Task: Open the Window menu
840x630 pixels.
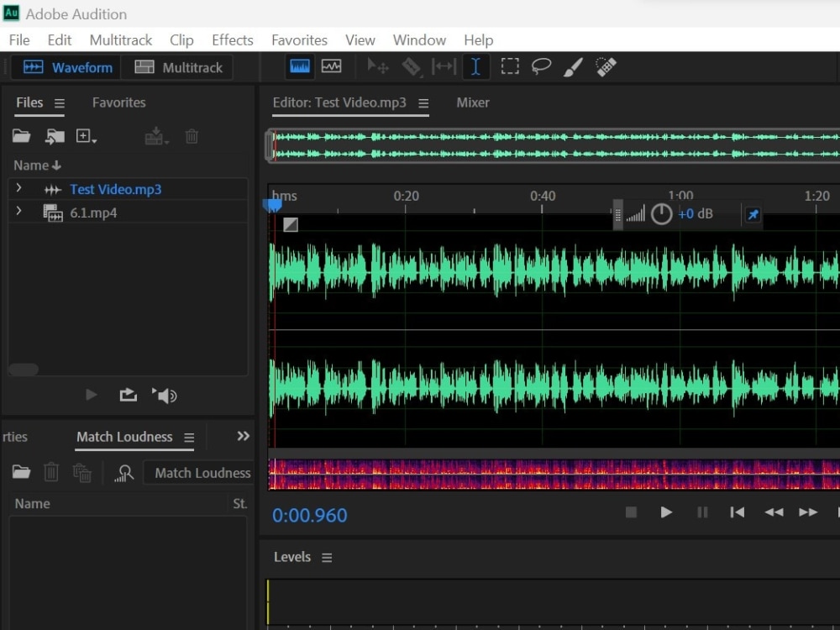Action: pos(419,40)
